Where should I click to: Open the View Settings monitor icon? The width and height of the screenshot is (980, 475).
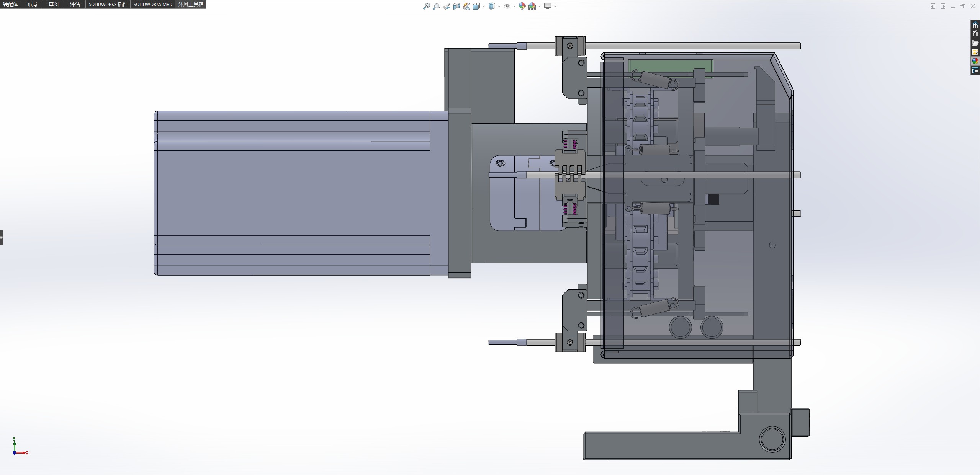pyautogui.click(x=548, y=6)
